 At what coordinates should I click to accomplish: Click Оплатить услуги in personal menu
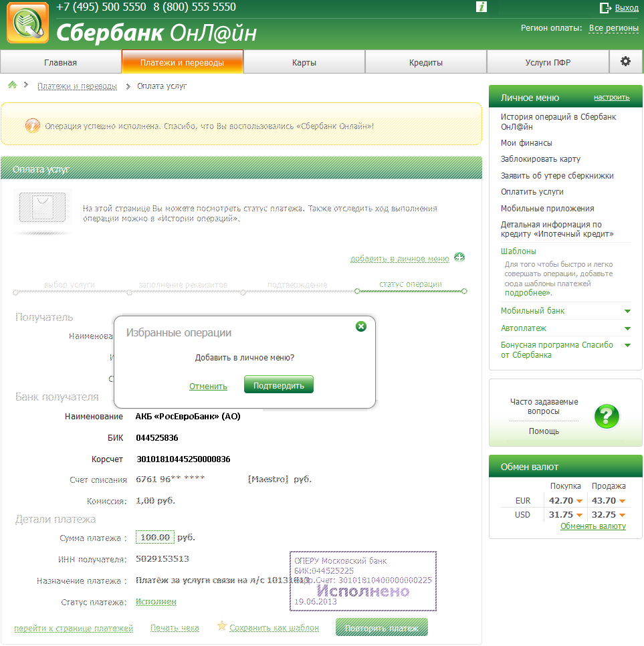(532, 192)
